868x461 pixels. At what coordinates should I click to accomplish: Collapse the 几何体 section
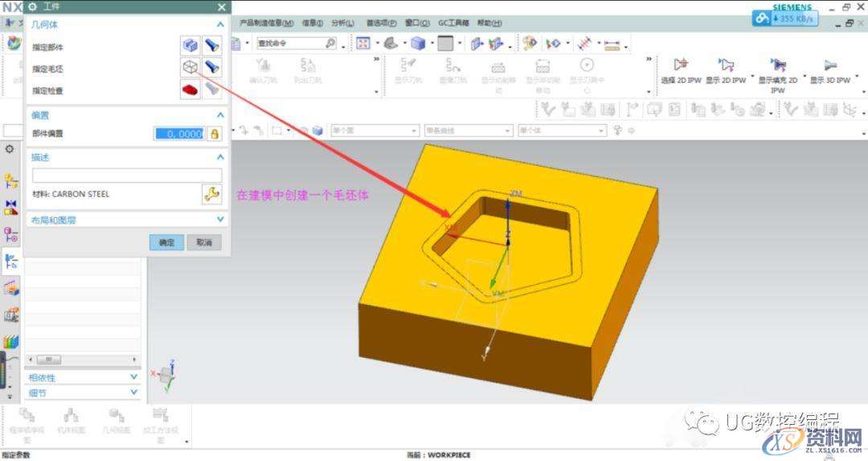pyautogui.click(x=221, y=25)
